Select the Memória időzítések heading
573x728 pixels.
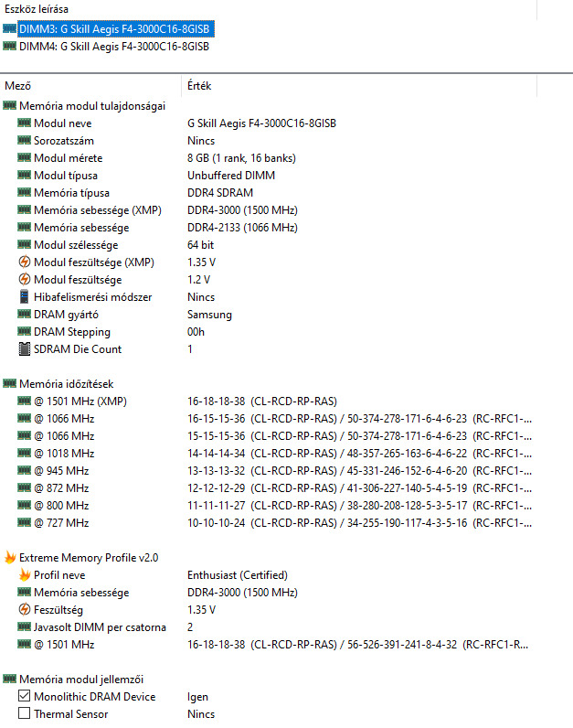tap(67, 383)
